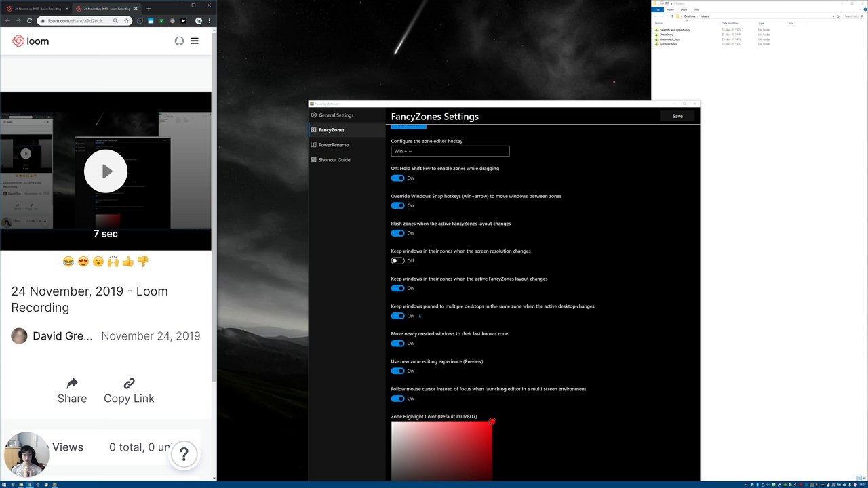Click the author avatar beside David Gre...
Screen dimensions: 868x488
[20, 336]
